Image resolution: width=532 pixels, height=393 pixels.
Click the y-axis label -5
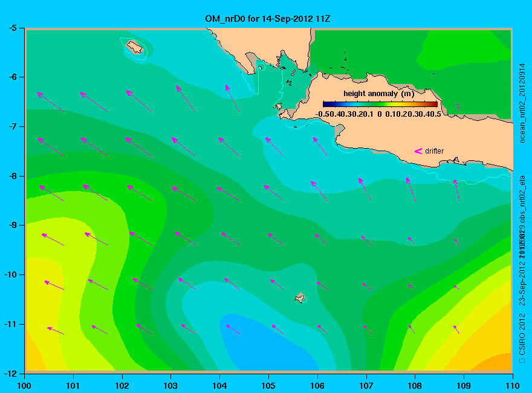point(11,28)
